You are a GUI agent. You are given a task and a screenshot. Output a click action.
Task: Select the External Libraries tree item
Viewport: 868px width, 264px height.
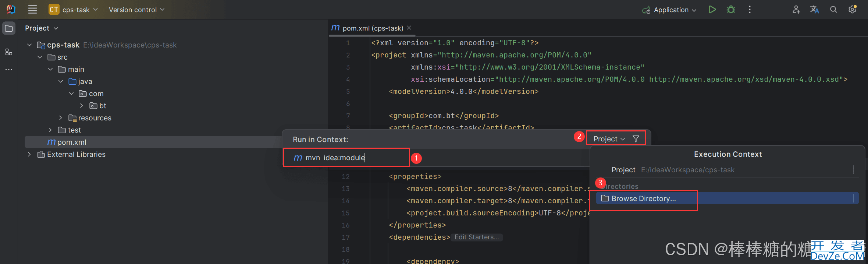click(x=71, y=154)
